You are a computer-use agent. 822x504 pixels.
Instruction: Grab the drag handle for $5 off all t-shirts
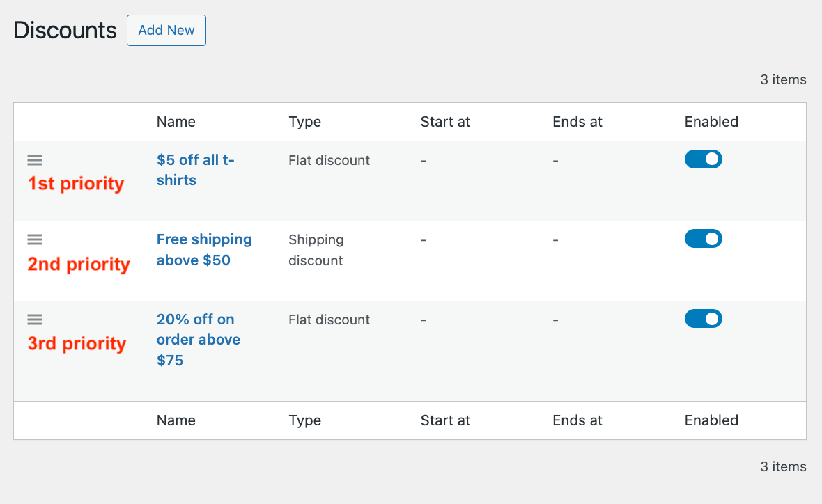pos(35,160)
